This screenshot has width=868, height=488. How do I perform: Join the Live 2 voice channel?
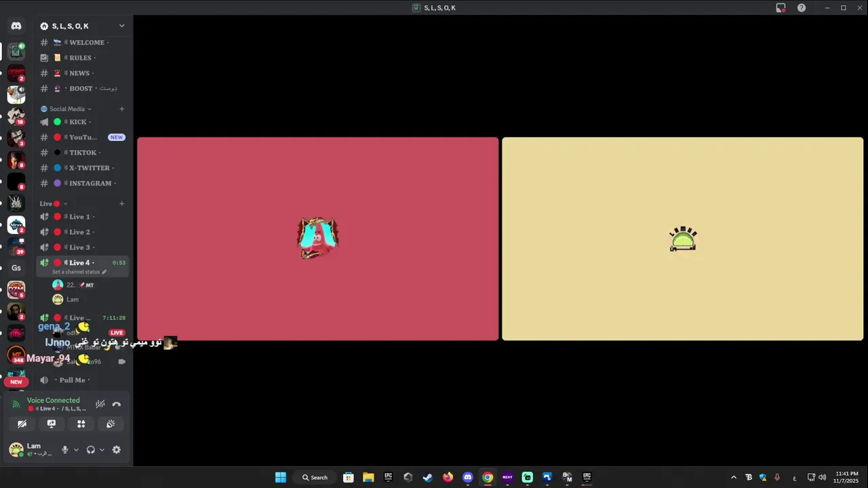[83, 232]
